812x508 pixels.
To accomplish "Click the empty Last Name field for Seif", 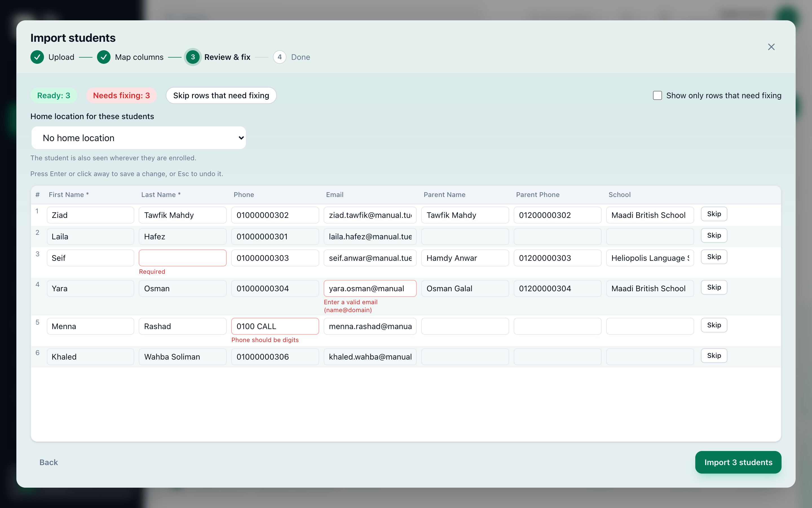I will (182, 258).
